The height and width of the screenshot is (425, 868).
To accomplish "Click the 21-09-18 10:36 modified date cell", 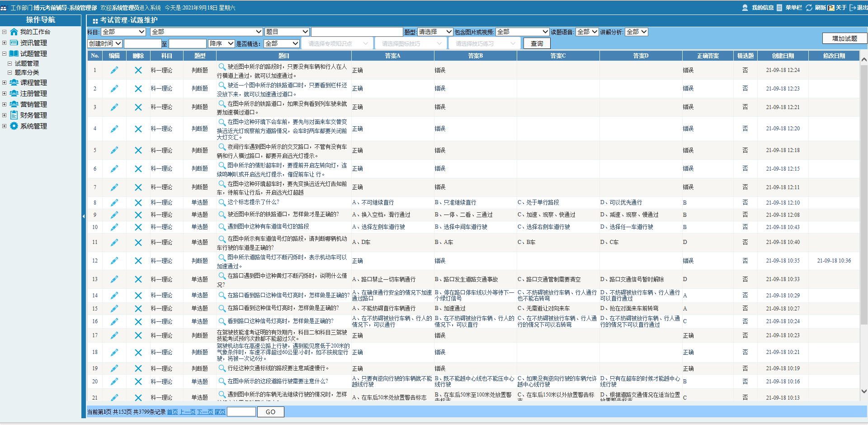I will pyautogui.click(x=834, y=261).
